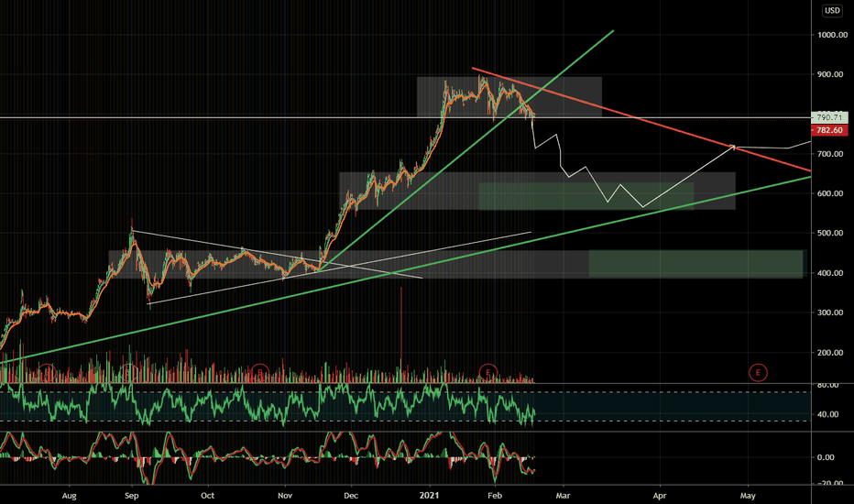Click the Aug label on time axis

pos(69,496)
